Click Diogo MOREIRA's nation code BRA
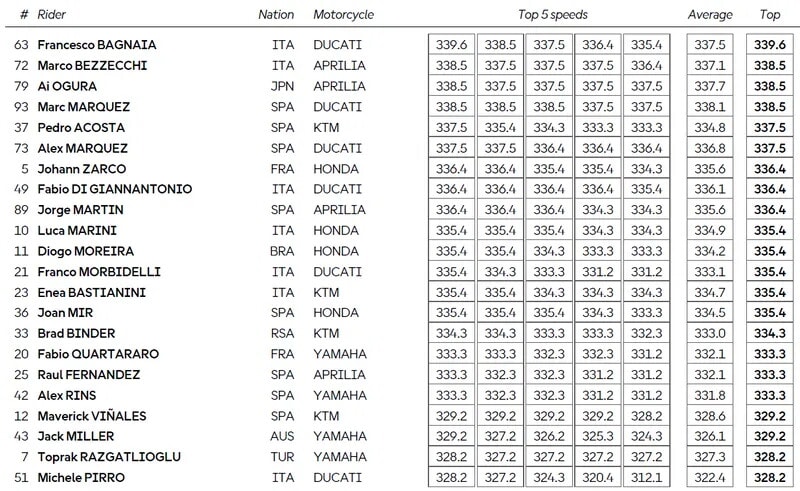The height and width of the screenshot is (491, 800). point(283,251)
